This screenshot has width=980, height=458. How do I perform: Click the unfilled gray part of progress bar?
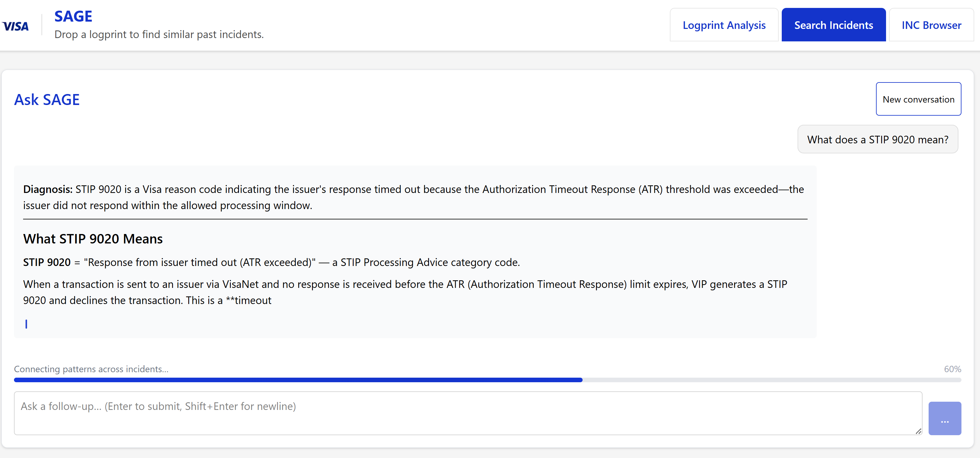pos(772,380)
